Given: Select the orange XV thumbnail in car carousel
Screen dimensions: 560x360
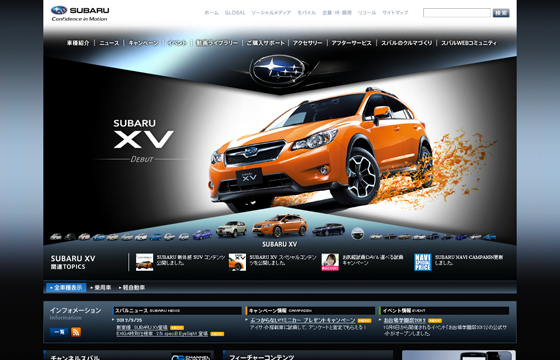Looking at the screenshot, I should (x=279, y=226).
